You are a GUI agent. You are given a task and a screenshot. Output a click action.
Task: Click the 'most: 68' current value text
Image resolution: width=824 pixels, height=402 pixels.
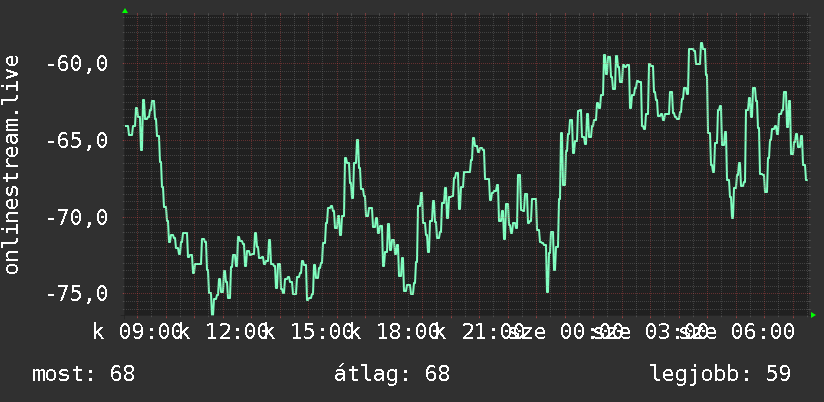(x=84, y=374)
